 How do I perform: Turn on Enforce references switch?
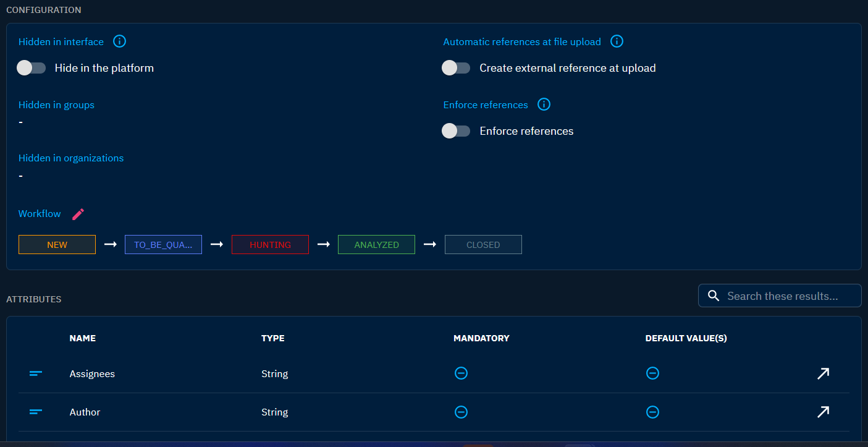point(457,131)
